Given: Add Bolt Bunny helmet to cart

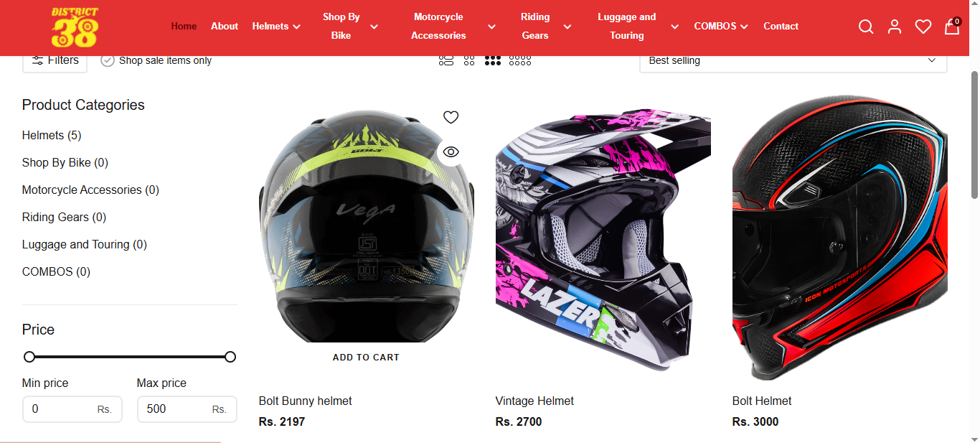Looking at the screenshot, I should 366,357.
